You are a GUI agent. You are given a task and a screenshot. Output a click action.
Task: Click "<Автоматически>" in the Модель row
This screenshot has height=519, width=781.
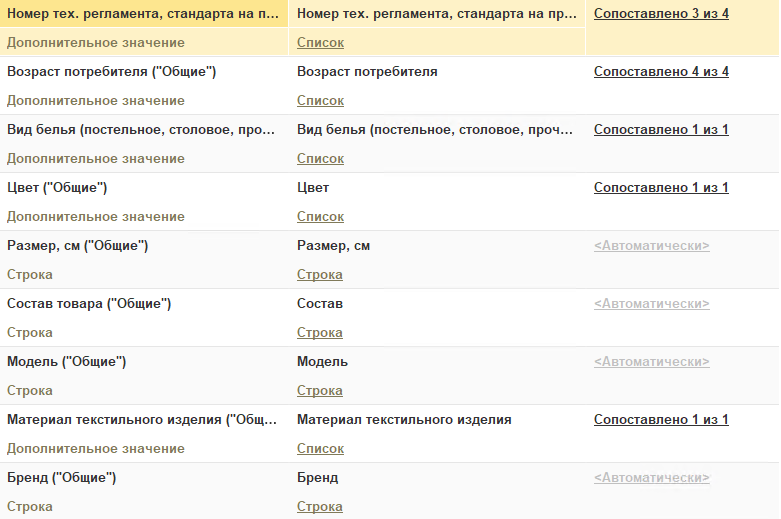pyautogui.click(x=652, y=362)
